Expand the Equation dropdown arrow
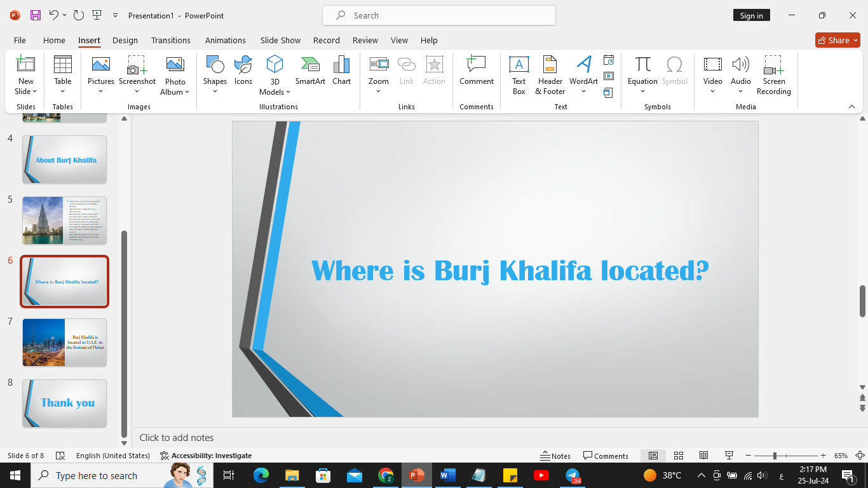868x488 pixels. point(642,91)
